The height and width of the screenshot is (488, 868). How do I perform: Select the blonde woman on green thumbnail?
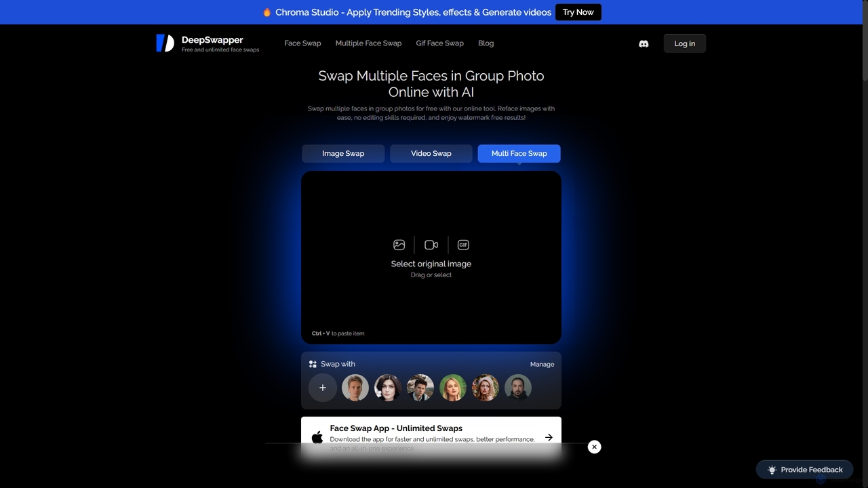tap(453, 388)
